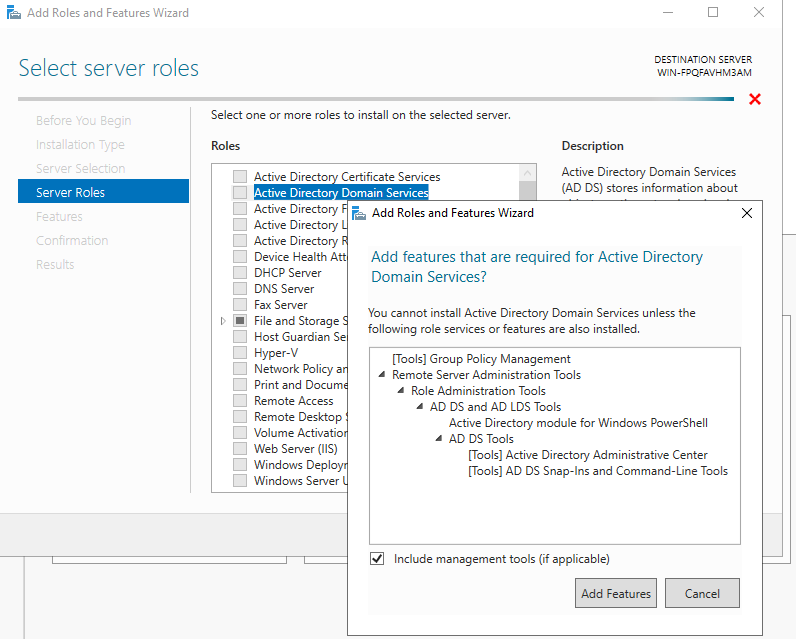
Task: Check the DNS Server role
Action: [x=240, y=289]
